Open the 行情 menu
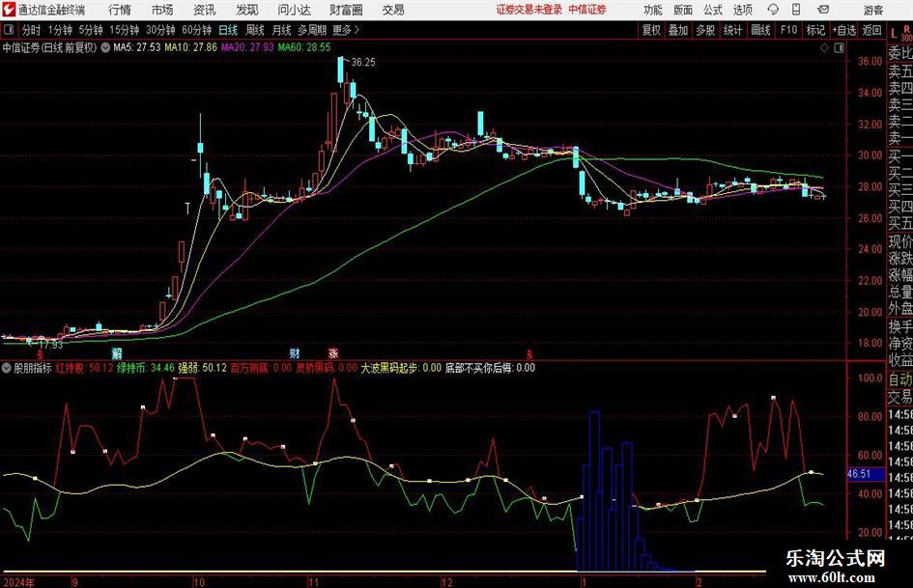The width and height of the screenshot is (913, 588). (120, 10)
